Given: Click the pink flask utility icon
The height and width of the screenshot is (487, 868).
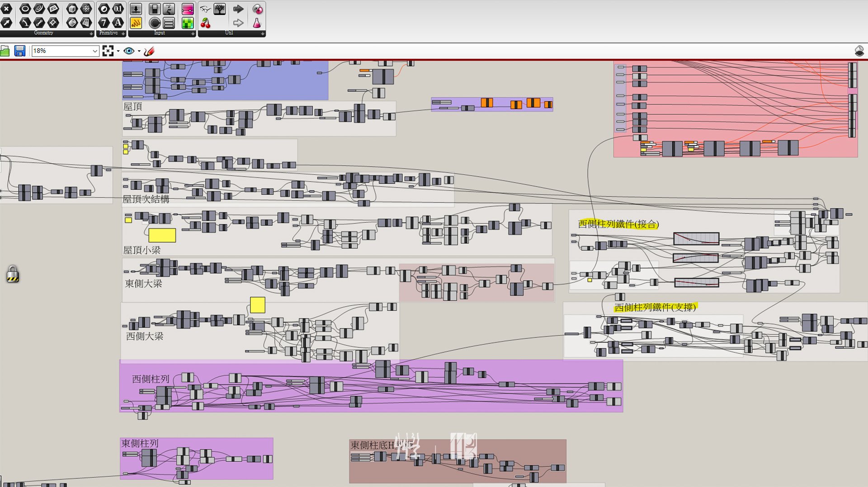Looking at the screenshot, I should pos(257,23).
